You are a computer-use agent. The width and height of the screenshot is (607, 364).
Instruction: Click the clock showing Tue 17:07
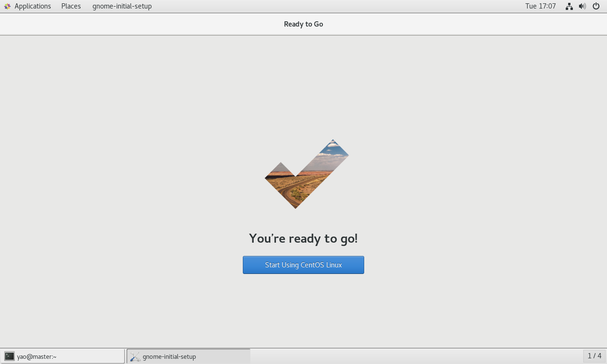coord(541,6)
